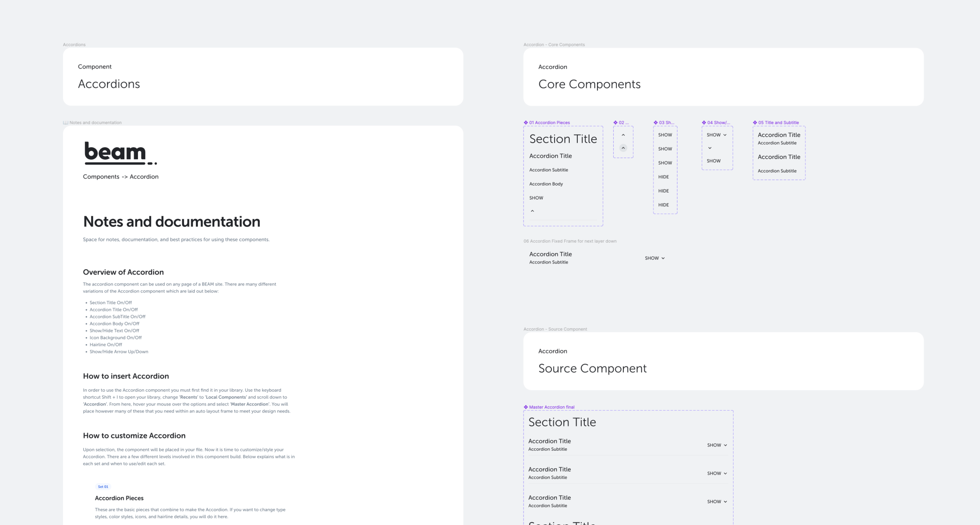The image size is (980, 525).
Task: Click component icon beside 05 Title and Subtitle
Action: 755,122
